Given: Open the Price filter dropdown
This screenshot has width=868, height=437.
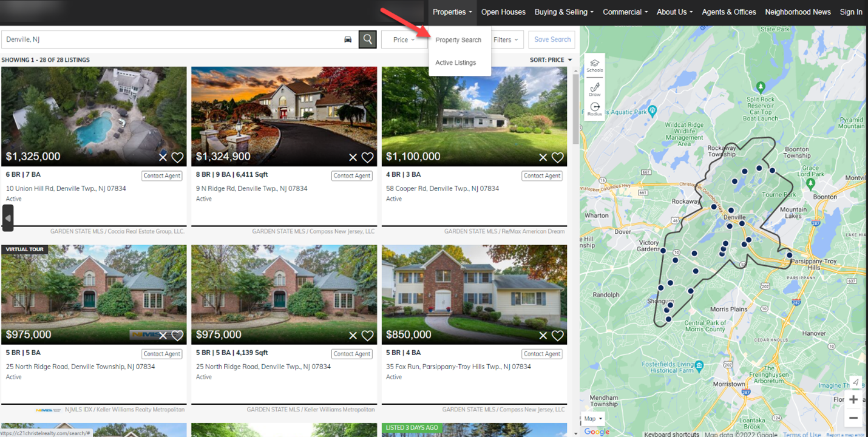Looking at the screenshot, I should point(404,39).
